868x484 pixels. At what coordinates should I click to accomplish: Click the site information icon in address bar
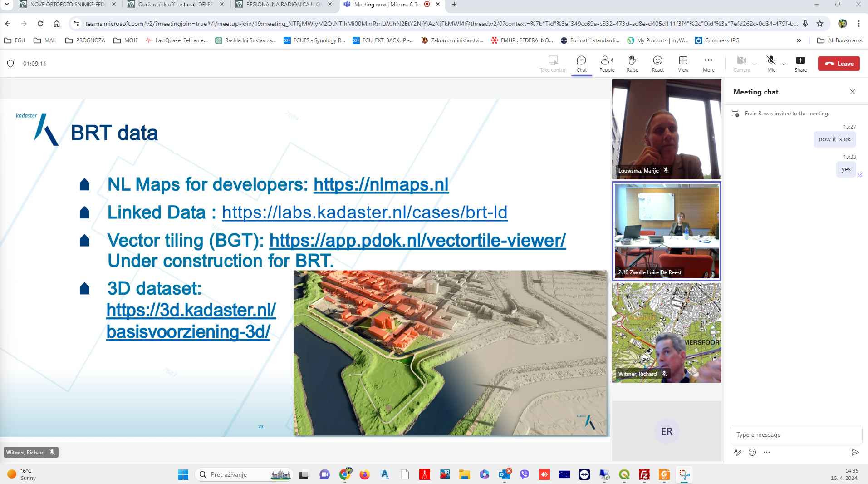point(76,24)
